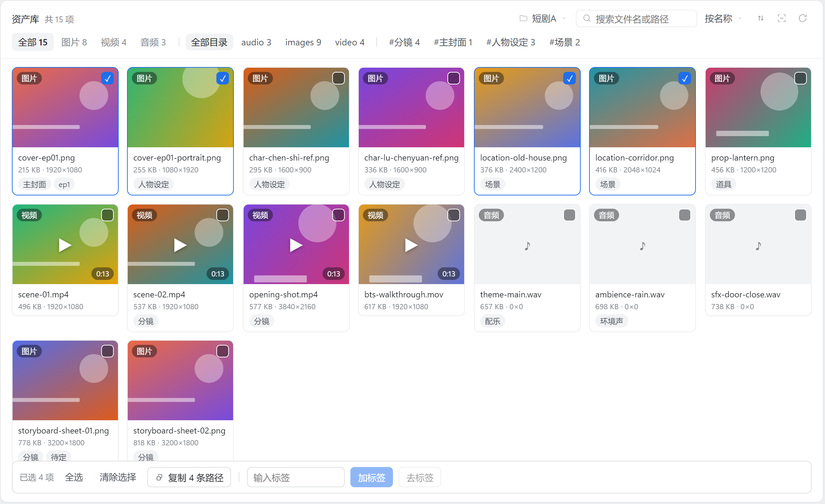Click 环境声 tag on ambience-rain.wav
The height and width of the screenshot is (504, 825).
point(611,321)
